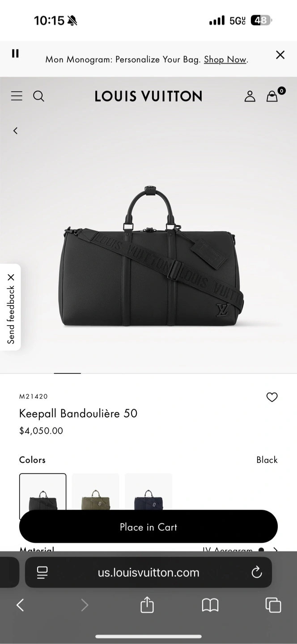
Task: Place the bag in cart
Action: 148,527
